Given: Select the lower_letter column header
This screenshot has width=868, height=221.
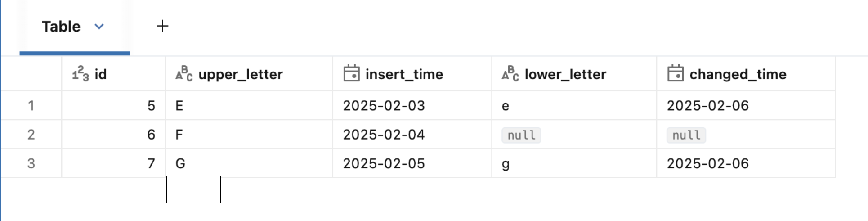Looking at the screenshot, I should point(565,74).
